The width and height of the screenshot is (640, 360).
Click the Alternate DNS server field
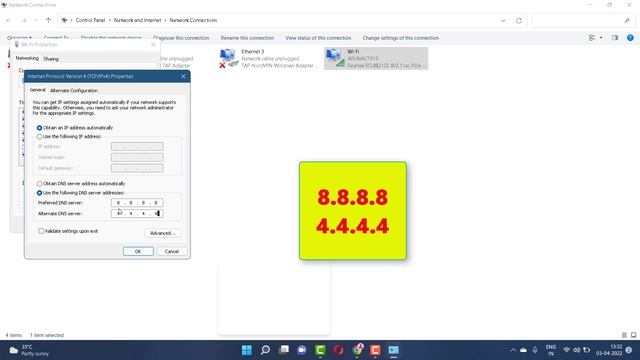[137, 213]
